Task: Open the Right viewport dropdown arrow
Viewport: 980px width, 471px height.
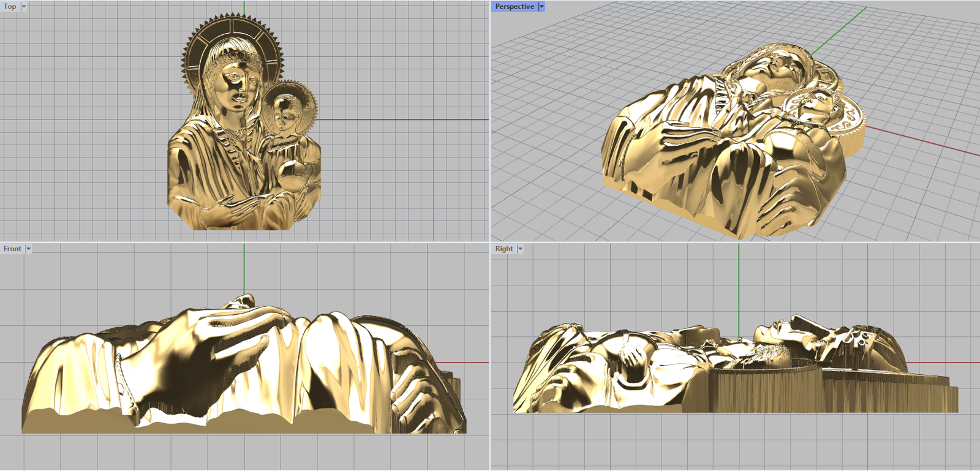Action: pyautogui.click(x=520, y=249)
